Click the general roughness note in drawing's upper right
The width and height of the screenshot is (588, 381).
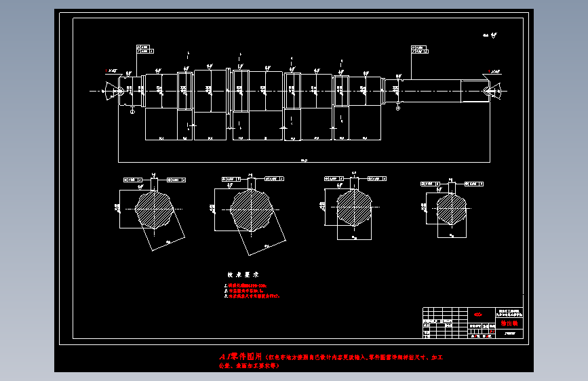click(490, 35)
